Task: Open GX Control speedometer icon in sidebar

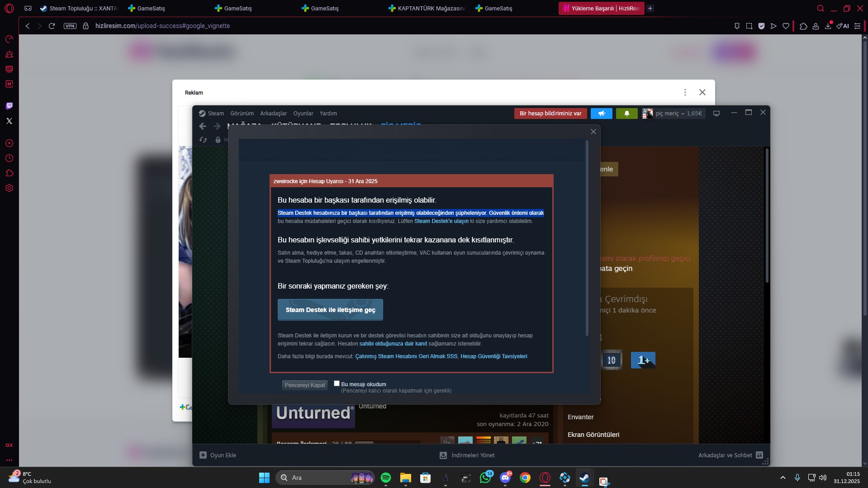Action: 9,39
